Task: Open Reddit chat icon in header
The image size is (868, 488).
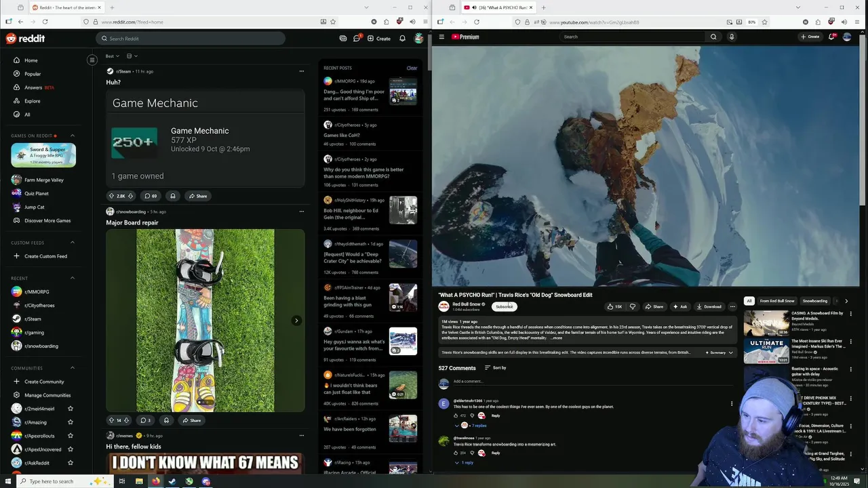Action: click(x=357, y=39)
